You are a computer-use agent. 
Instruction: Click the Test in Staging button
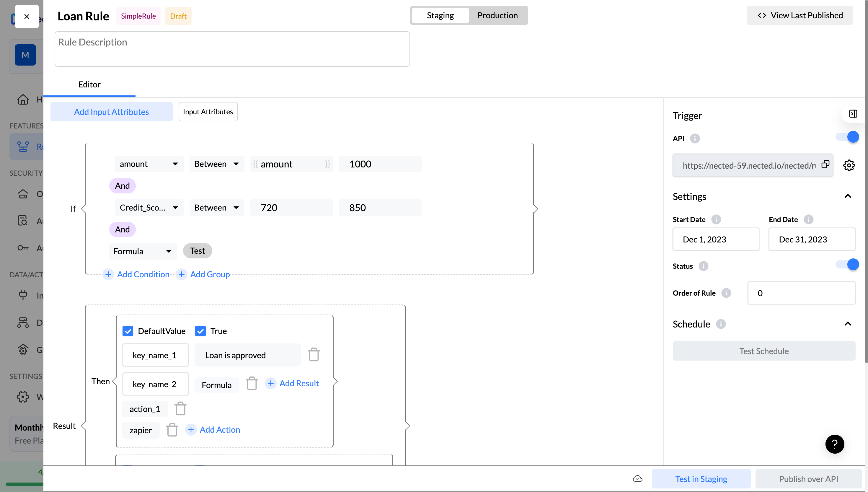pyautogui.click(x=701, y=479)
